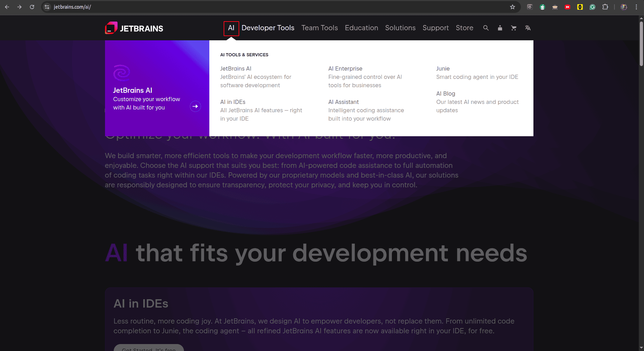Image resolution: width=644 pixels, height=351 pixels.
Task: Click the Grammarly extension icon
Action: [x=593, y=7]
